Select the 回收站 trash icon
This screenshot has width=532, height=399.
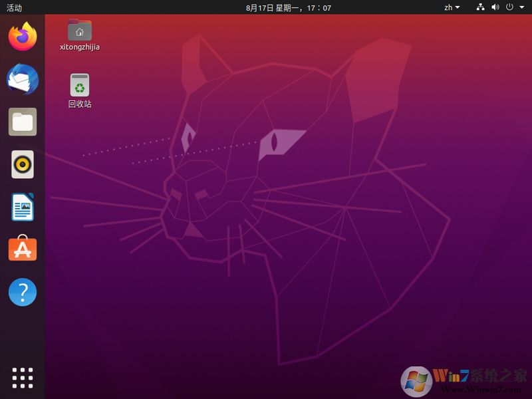[79, 85]
